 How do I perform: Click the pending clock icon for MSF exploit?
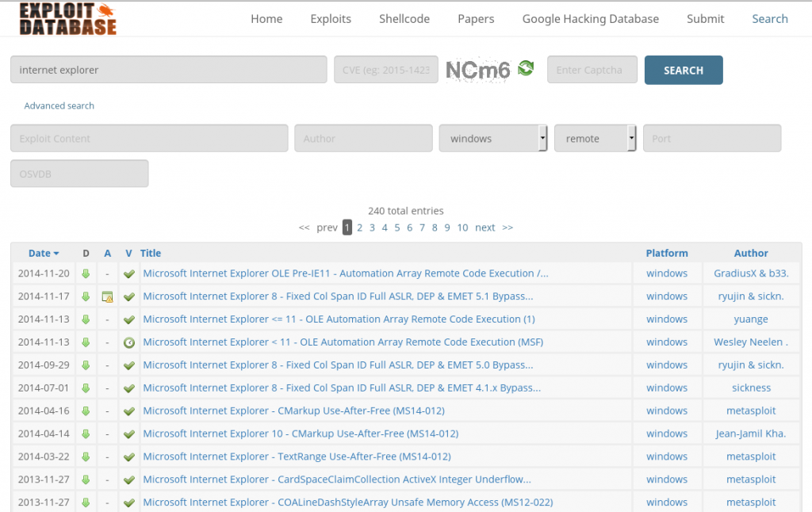tap(128, 342)
